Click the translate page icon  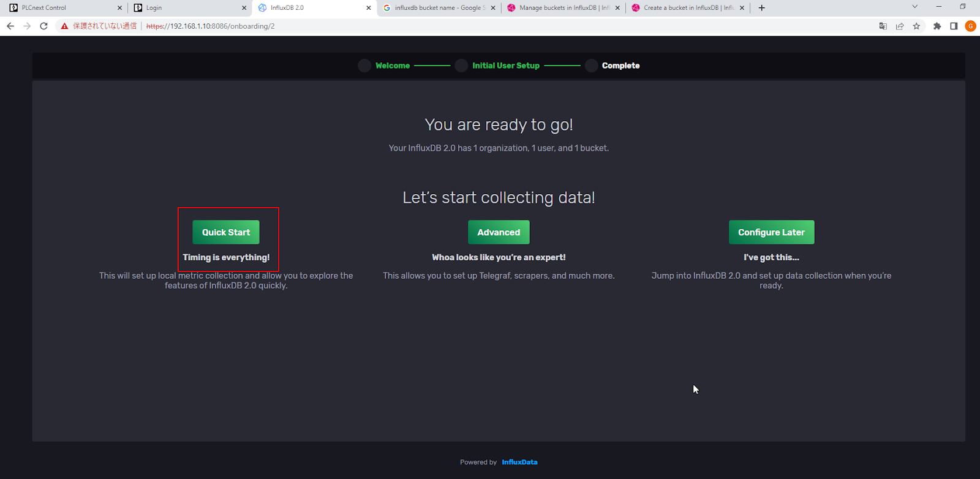[883, 26]
